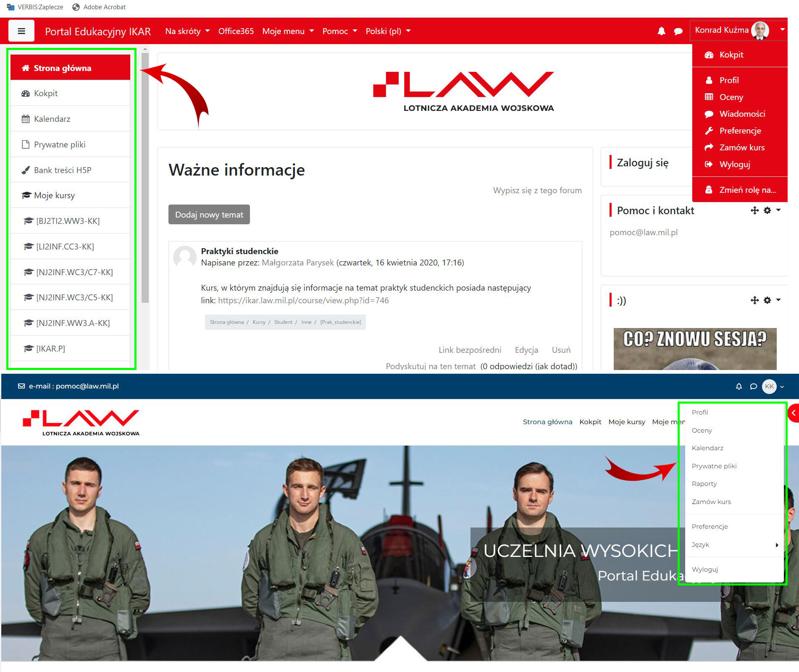799x672 pixels.
Task: Click Usuń under the post
Action: click(x=561, y=350)
